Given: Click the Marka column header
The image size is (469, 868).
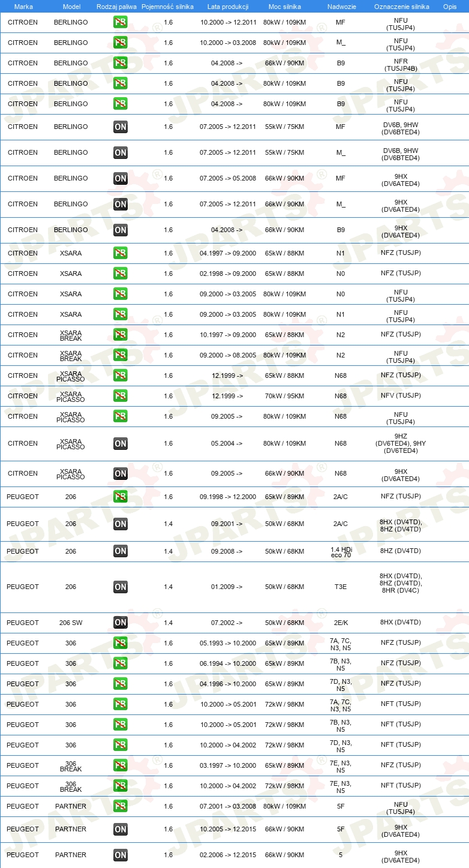Looking at the screenshot, I should click(23, 7).
